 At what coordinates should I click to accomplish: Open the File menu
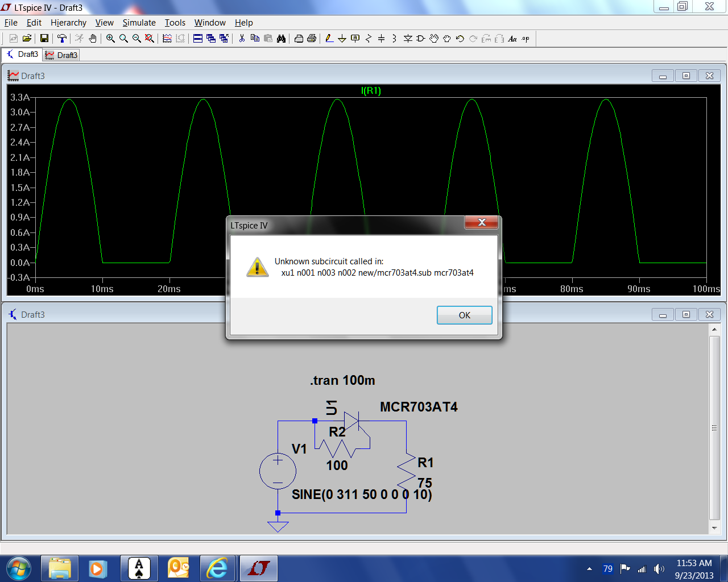point(11,23)
